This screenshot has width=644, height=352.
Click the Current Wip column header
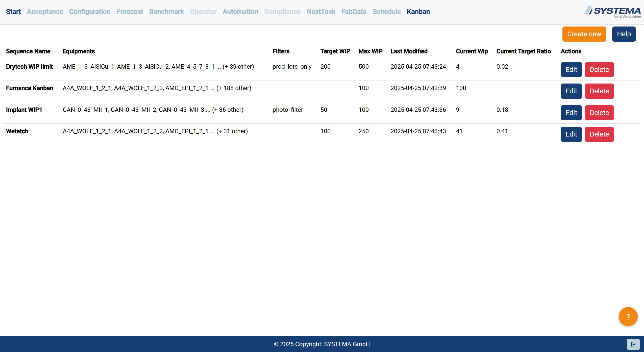(472, 51)
